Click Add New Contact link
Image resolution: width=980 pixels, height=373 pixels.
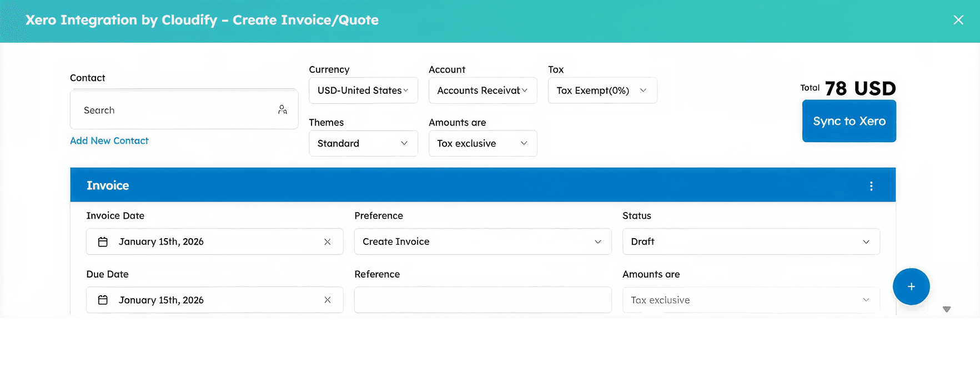(x=109, y=141)
